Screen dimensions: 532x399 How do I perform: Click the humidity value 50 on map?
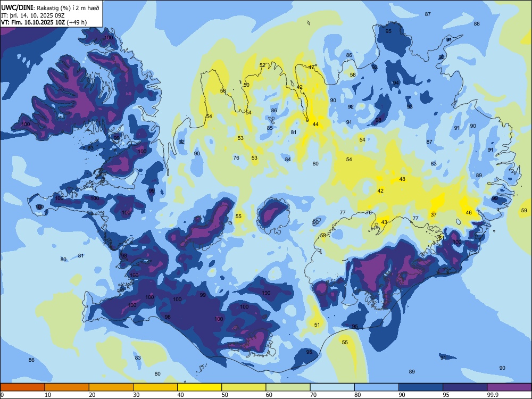pyautogui.click(x=247, y=85)
